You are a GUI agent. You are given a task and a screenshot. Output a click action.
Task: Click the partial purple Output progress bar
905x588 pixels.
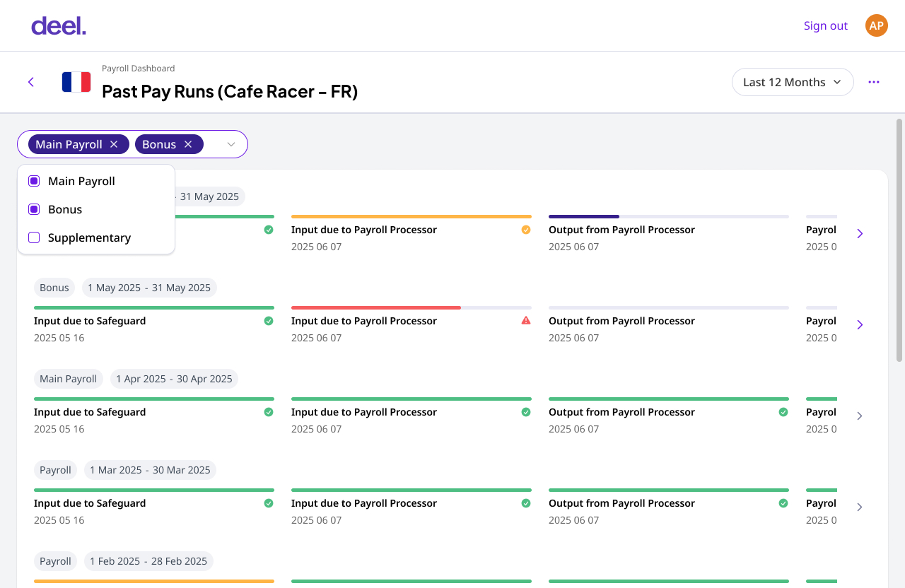[x=584, y=216]
